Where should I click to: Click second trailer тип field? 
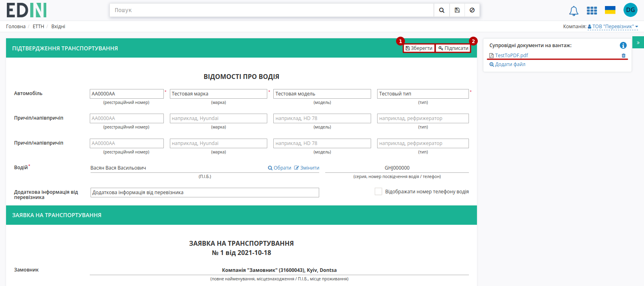pyautogui.click(x=423, y=143)
